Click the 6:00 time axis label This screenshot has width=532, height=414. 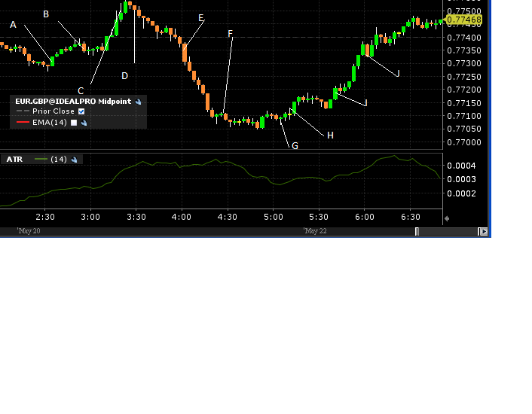[x=365, y=218]
